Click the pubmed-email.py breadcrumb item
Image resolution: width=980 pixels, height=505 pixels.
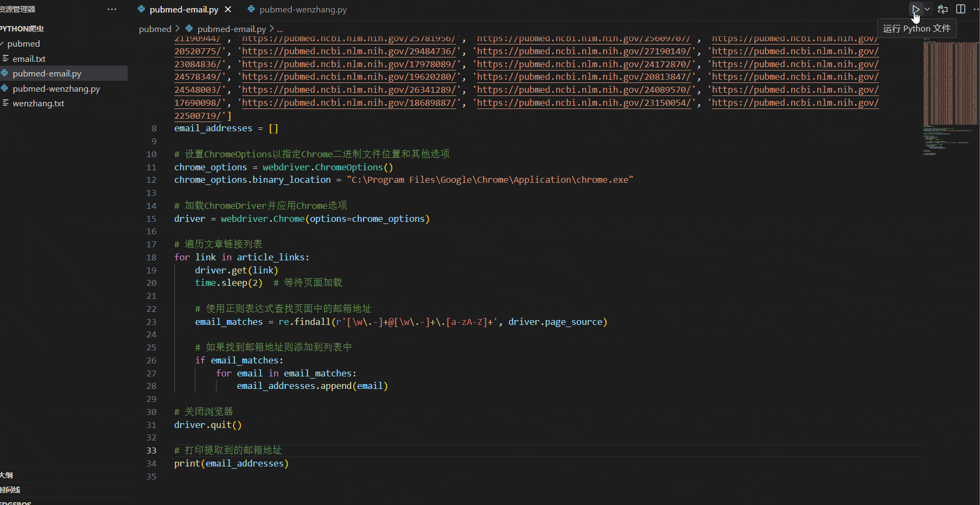(231, 29)
